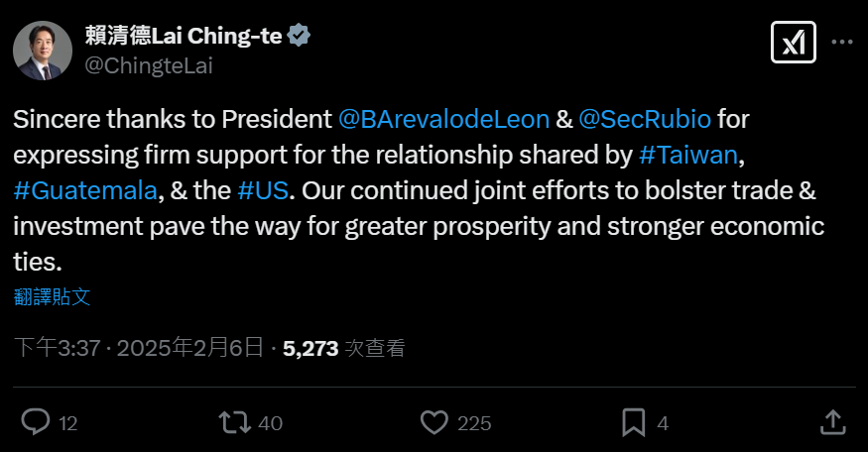Bookmark this post
Image resolution: width=868 pixels, height=452 pixels.
(x=633, y=422)
